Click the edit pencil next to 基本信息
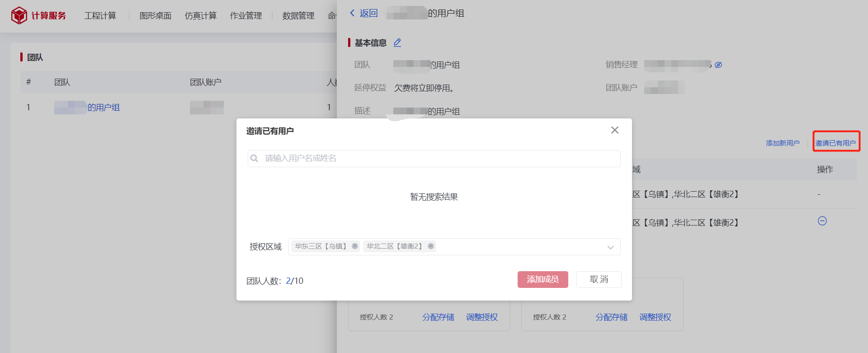 (x=397, y=42)
